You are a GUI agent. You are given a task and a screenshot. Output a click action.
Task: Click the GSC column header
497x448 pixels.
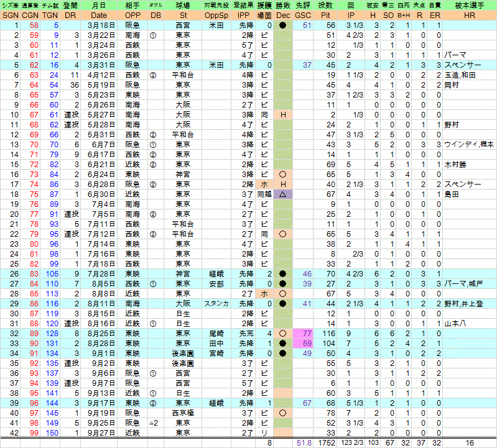[x=303, y=15]
